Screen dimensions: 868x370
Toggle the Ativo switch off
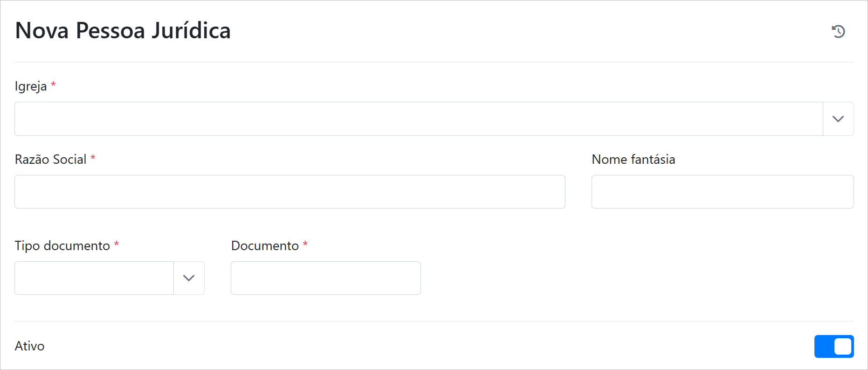click(x=834, y=347)
